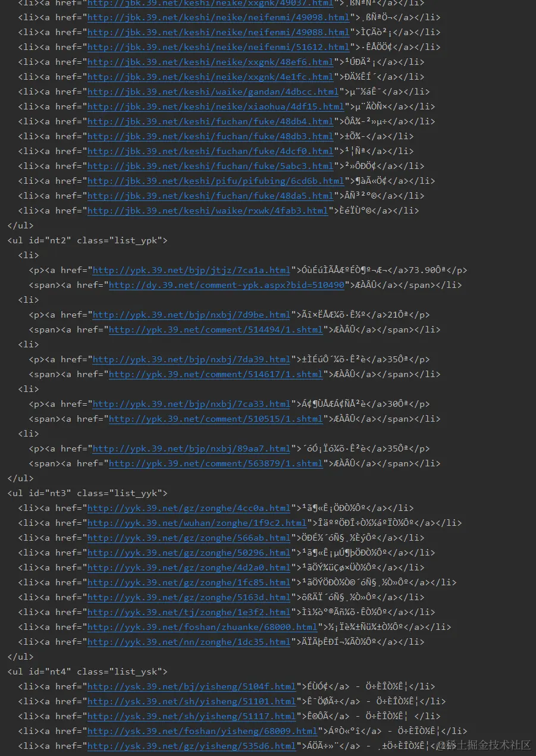The image size is (536, 756).
Task: Follow the wuhan/zonghe/1f9c2.html link
Action: click(197, 523)
